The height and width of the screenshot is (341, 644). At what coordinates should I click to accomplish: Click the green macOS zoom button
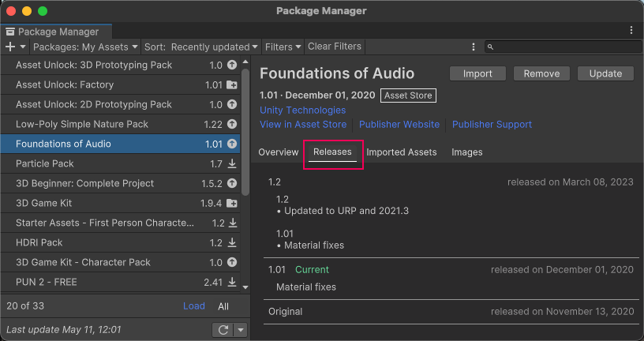[43, 11]
